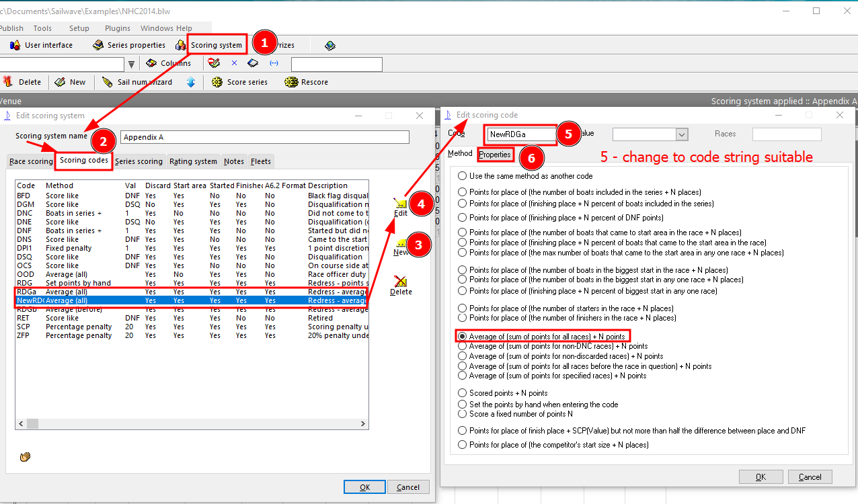Switch to the Series scoring tab

pyautogui.click(x=139, y=161)
